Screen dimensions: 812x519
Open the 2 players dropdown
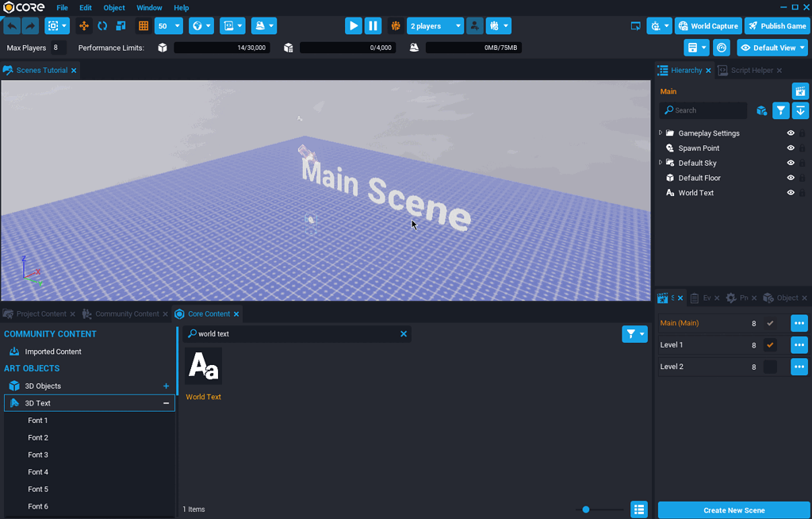click(435, 25)
